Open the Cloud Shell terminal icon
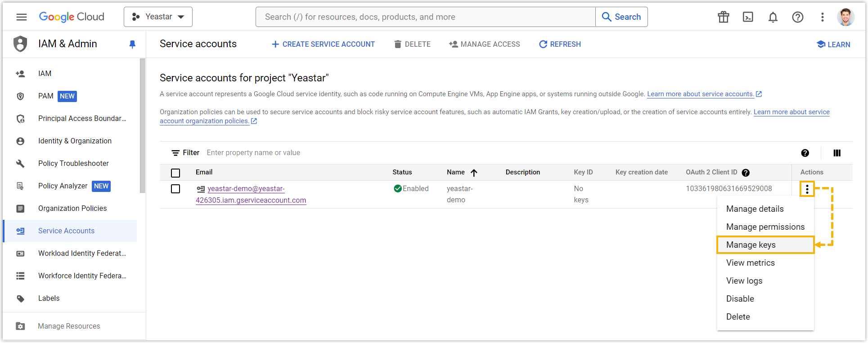Image resolution: width=868 pixels, height=343 pixels. click(x=748, y=17)
